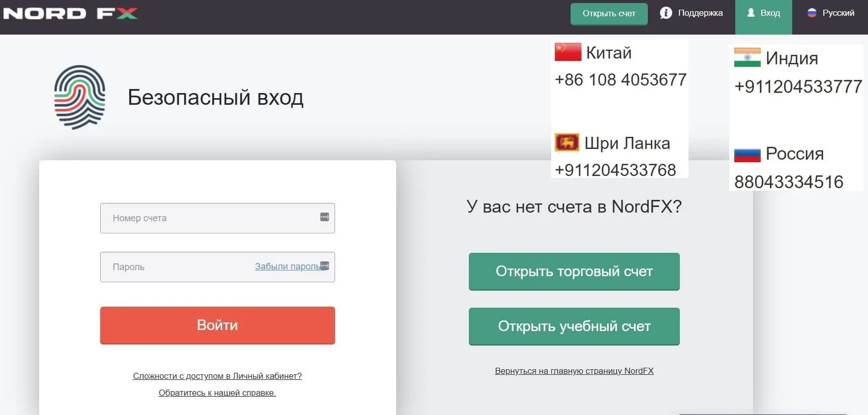Click the red Войти login button

(217, 325)
